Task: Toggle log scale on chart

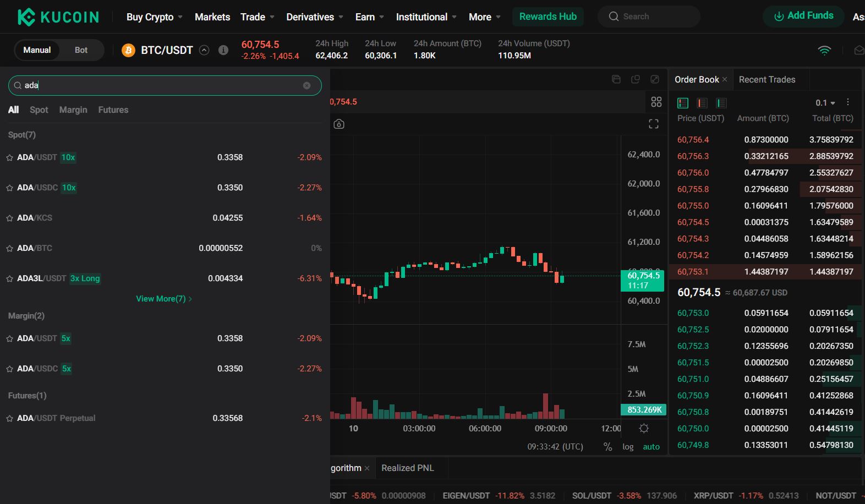Action: point(628,447)
